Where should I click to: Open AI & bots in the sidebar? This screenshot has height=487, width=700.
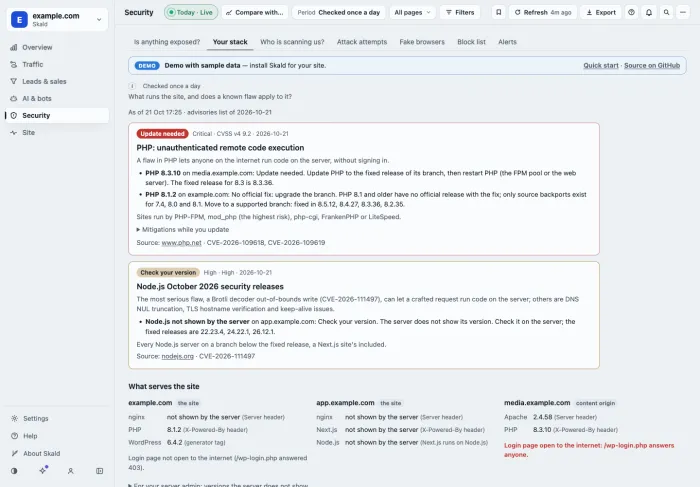[x=57, y=98]
